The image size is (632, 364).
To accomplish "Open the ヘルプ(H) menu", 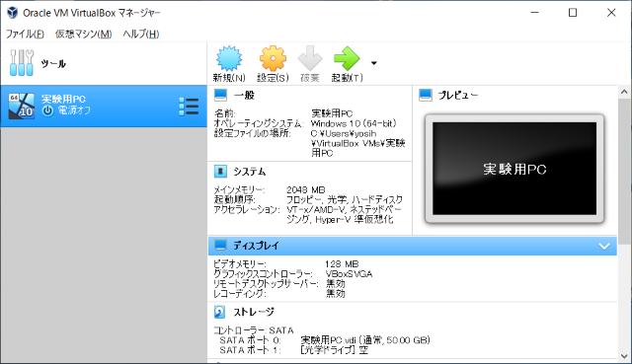I will 141,34.
